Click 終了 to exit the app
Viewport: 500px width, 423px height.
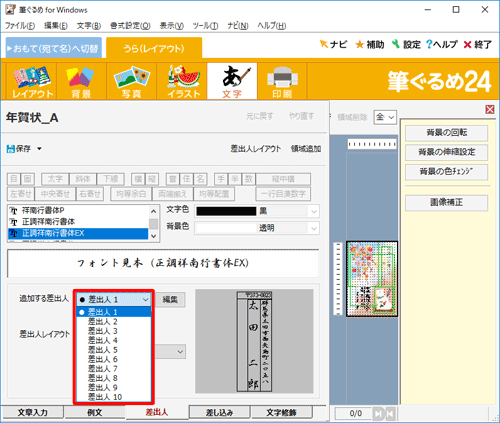coord(477,44)
